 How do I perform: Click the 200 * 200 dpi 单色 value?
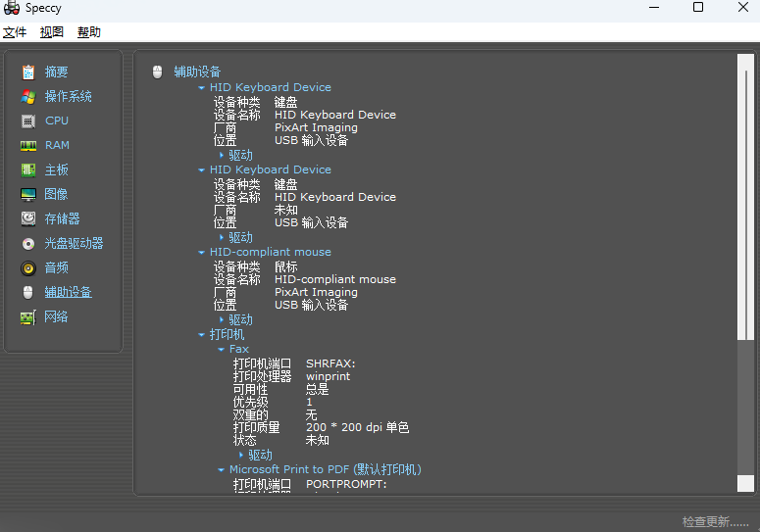coord(357,427)
